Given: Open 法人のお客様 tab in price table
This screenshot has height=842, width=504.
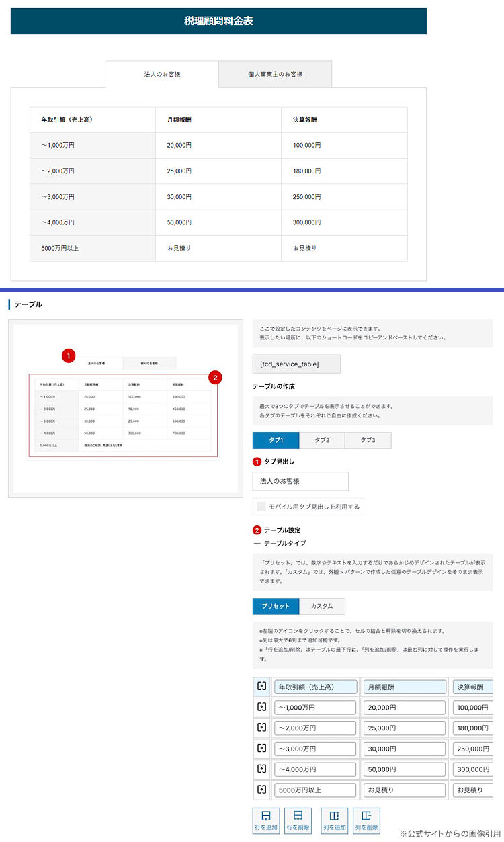Looking at the screenshot, I should [162, 74].
